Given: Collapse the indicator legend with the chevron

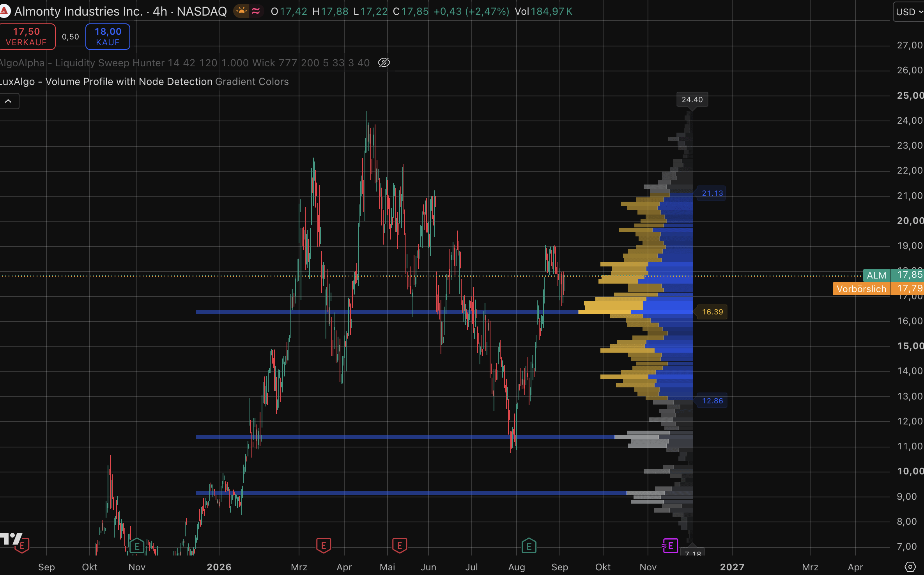Looking at the screenshot, I should [8, 101].
